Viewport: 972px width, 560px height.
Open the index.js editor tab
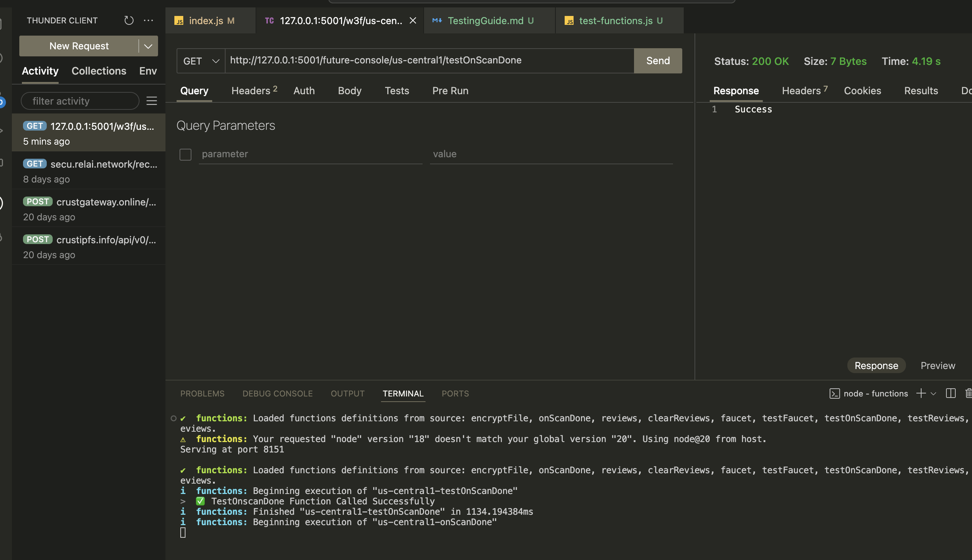point(211,21)
